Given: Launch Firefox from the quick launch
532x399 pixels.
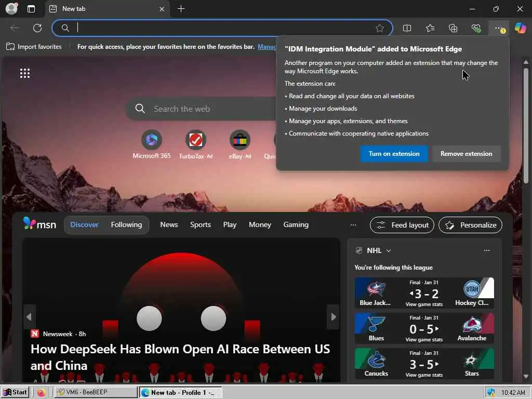Looking at the screenshot, I should coord(42,393).
